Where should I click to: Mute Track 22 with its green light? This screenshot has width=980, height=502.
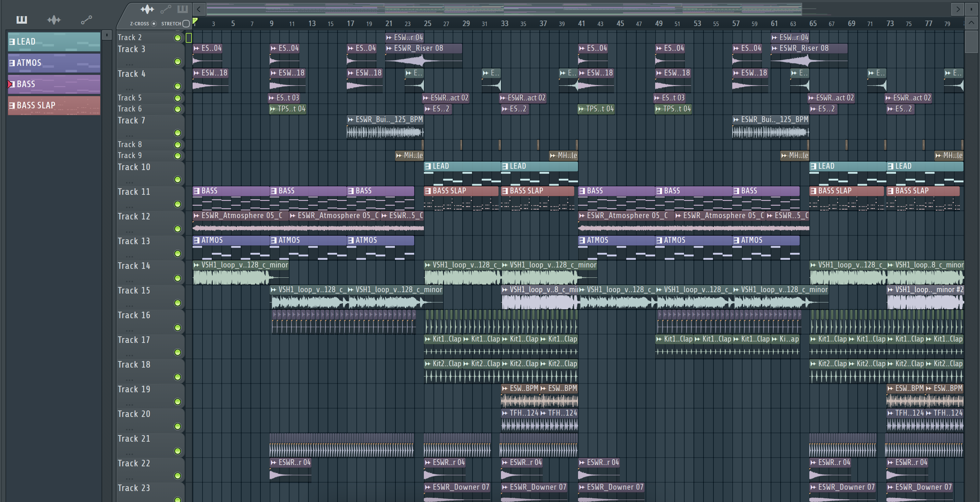pyautogui.click(x=177, y=476)
